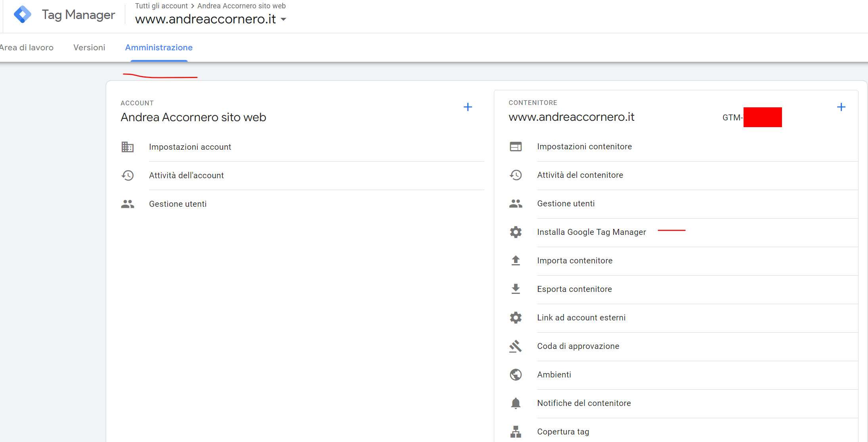Click the Copertura tag hierarchy icon
The width and height of the screenshot is (868, 442).
pos(516,432)
